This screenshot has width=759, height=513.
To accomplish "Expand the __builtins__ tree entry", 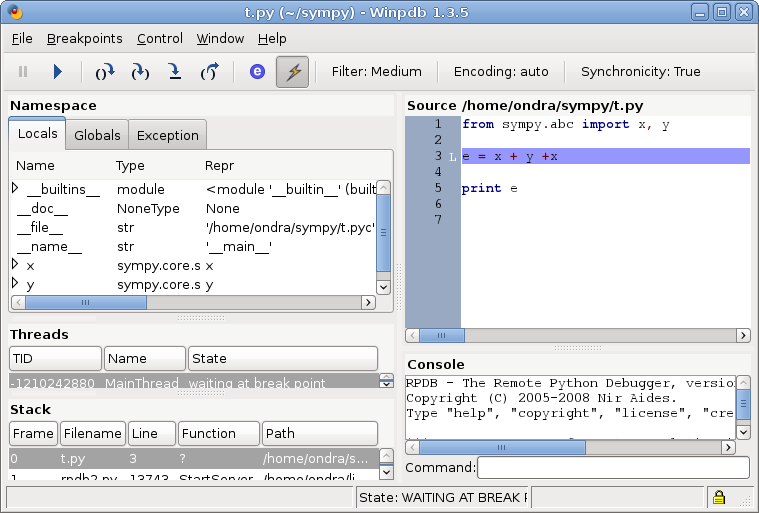I will [x=16, y=189].
